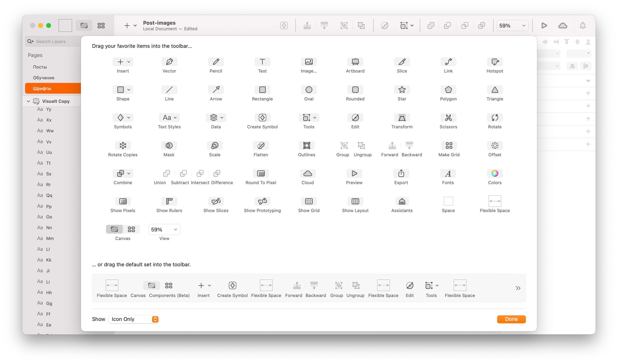Screen dimensions: 618x364
Task: Select the Make Grid icon
Action: [449, 145]
